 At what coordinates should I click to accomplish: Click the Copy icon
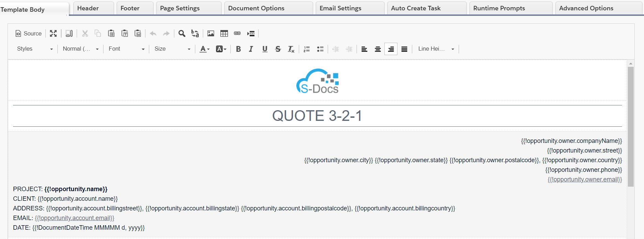click(x=98, y=33)
